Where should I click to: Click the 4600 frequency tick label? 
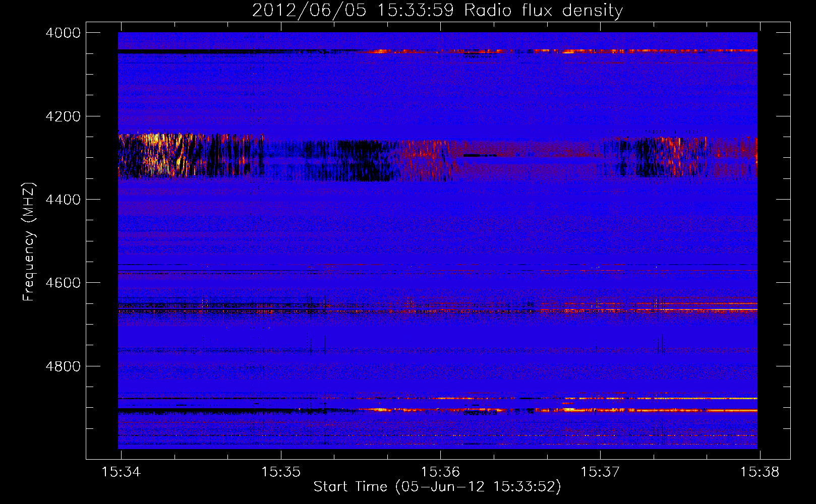[63, 283]
